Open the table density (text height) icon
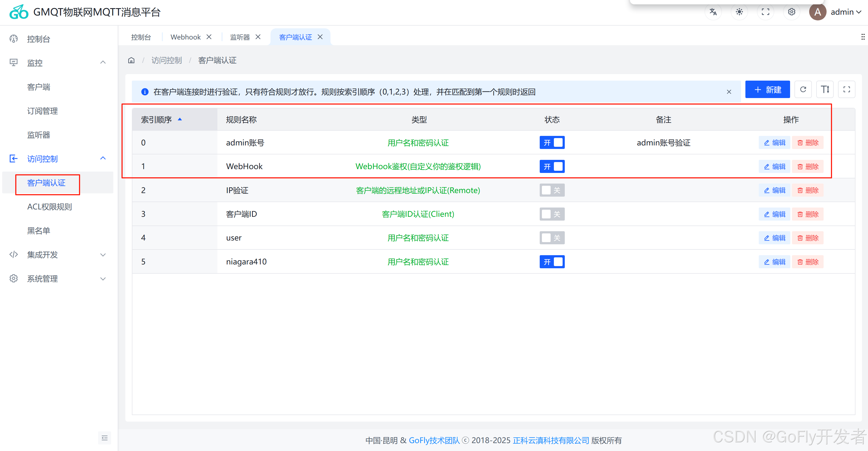Screen dimensions: 868x451 824,90
